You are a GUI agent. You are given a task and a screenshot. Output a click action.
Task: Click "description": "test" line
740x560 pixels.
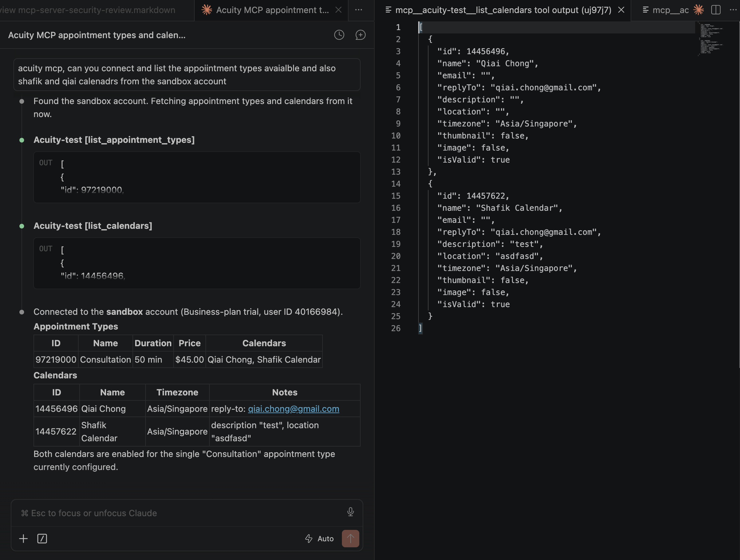point(490,244)
